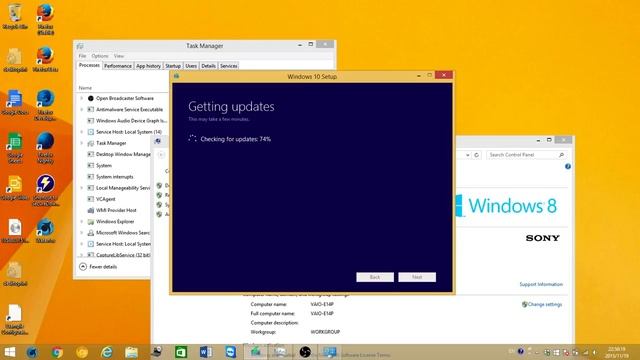Image resolution: width=640 pixels, height=360 pixels.
Task: Select the Desktop Window Manager process
Action: (x=119, y=154)
